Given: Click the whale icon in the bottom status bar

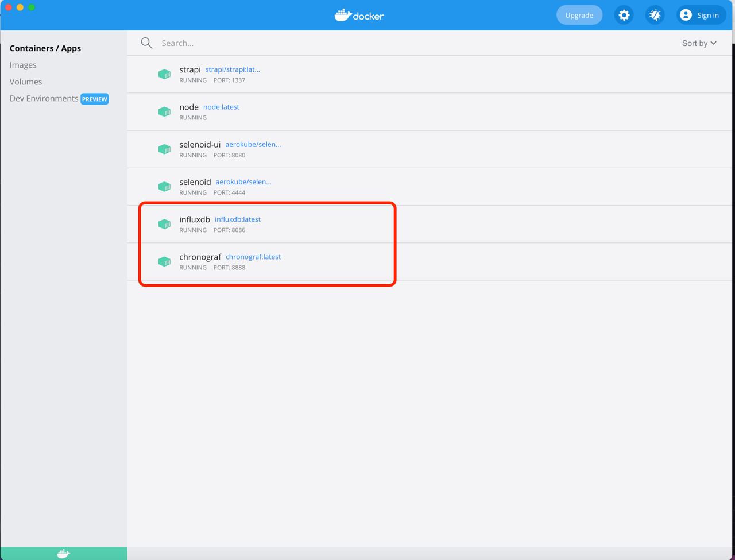Looking at the screenshot, I should click(64, 554).
